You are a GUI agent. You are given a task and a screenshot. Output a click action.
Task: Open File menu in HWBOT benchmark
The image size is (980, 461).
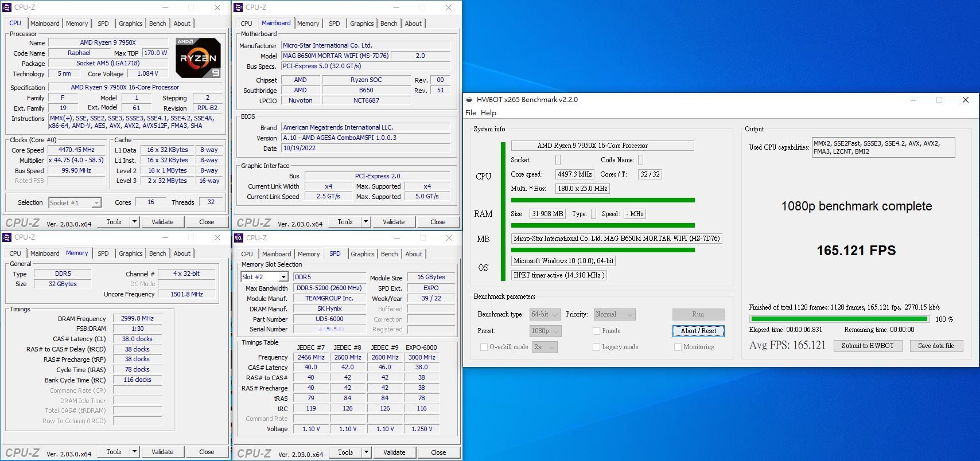pos(470,113)
